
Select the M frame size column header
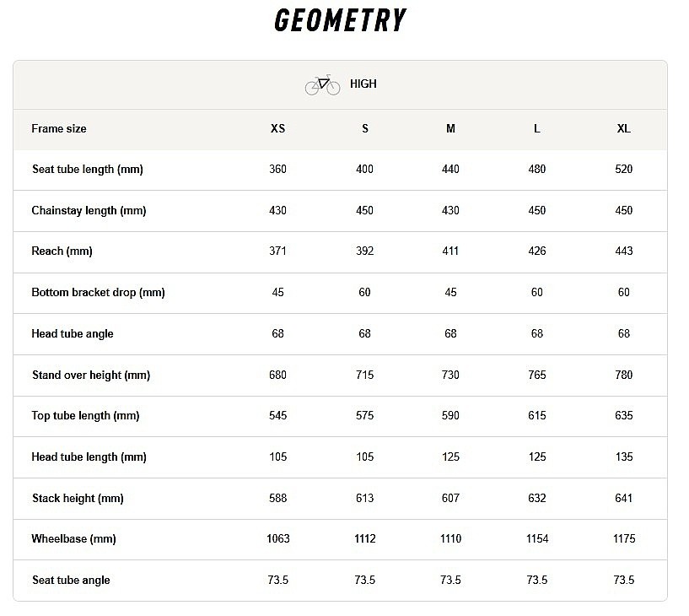(450, 129)
